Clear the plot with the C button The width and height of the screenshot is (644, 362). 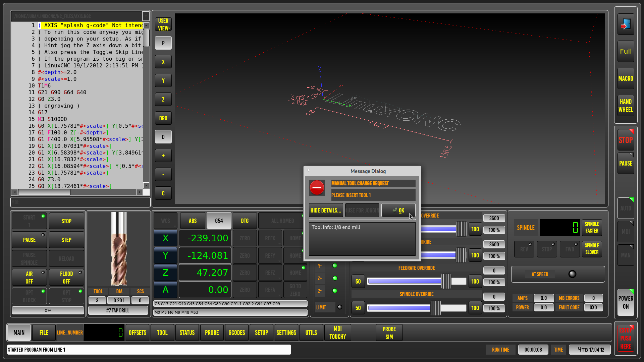tap(163, 193)
